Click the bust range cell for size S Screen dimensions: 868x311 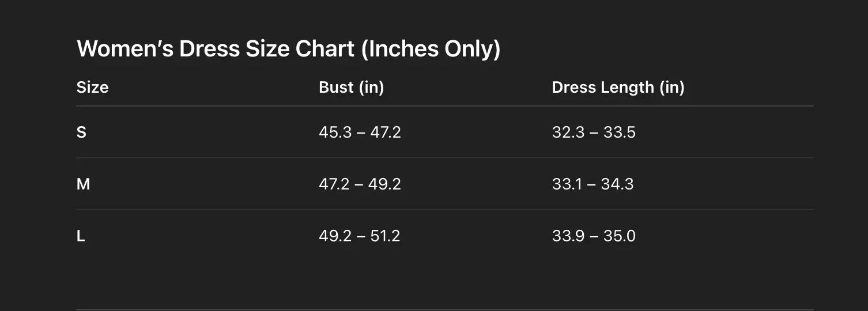point(360,132)
